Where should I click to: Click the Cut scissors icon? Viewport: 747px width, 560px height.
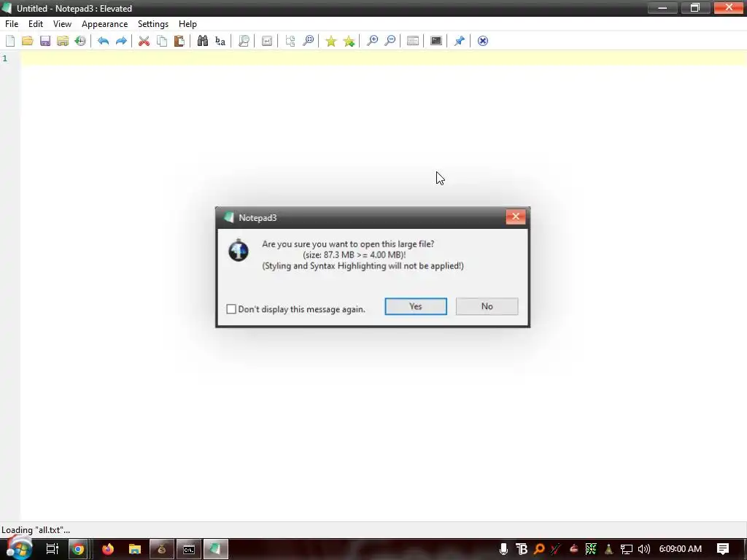144,41
